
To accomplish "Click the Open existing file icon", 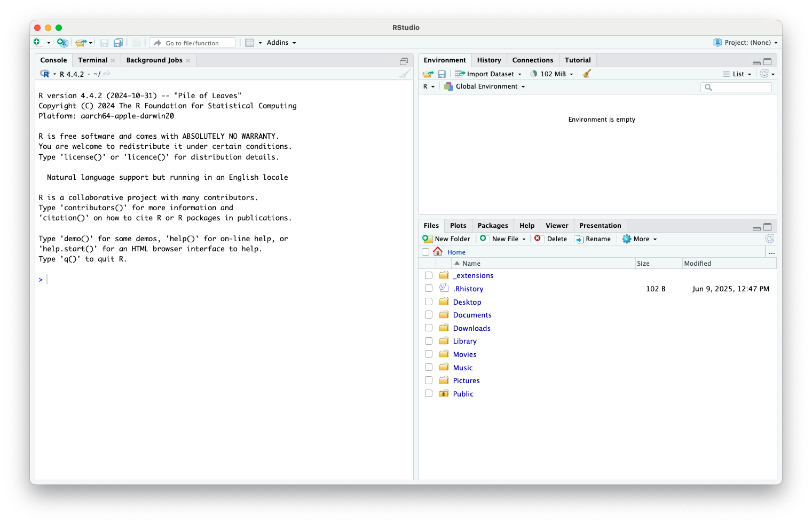I will (81, 43).
